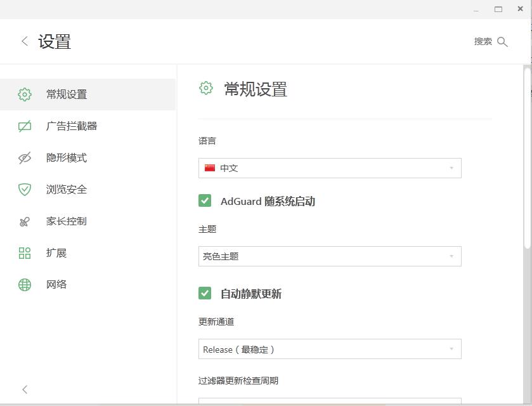Click the 广告拦截器 crossed-box icon
532x406 pixels.
click(25, 126)
